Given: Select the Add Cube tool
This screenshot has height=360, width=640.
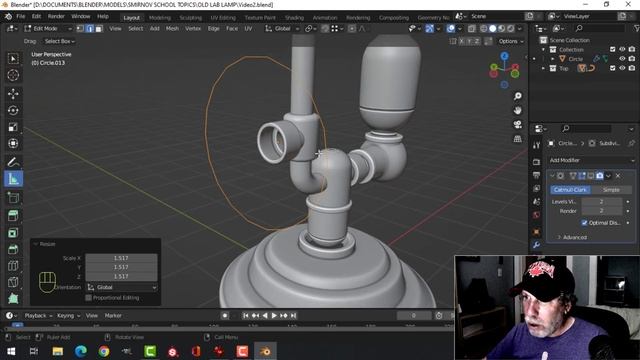Looking at the screenshot, I should [13, 198].
